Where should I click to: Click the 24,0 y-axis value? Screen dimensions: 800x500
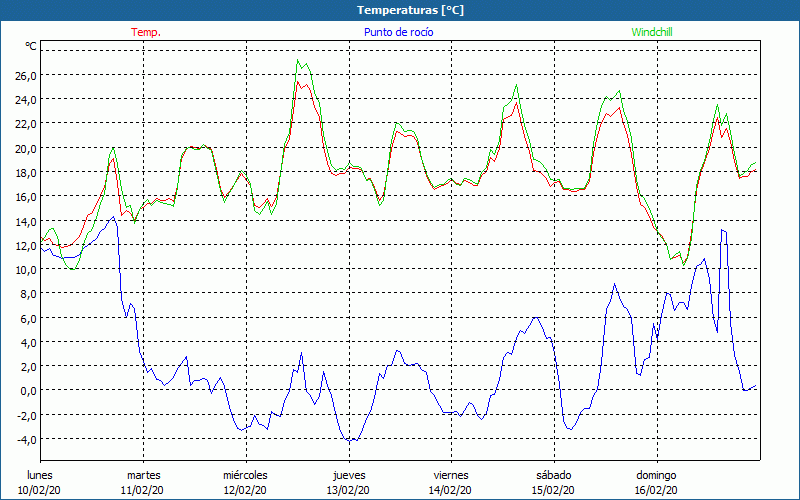coord(26,100)
